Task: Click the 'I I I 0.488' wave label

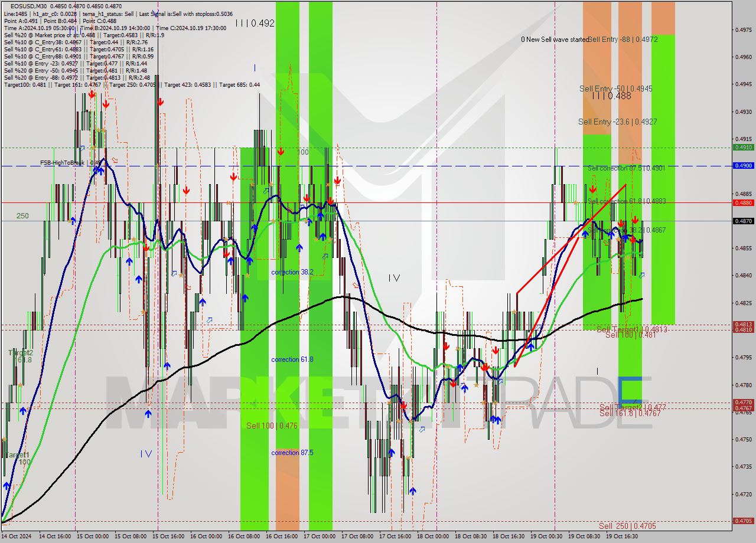Action: pos(612,96)
